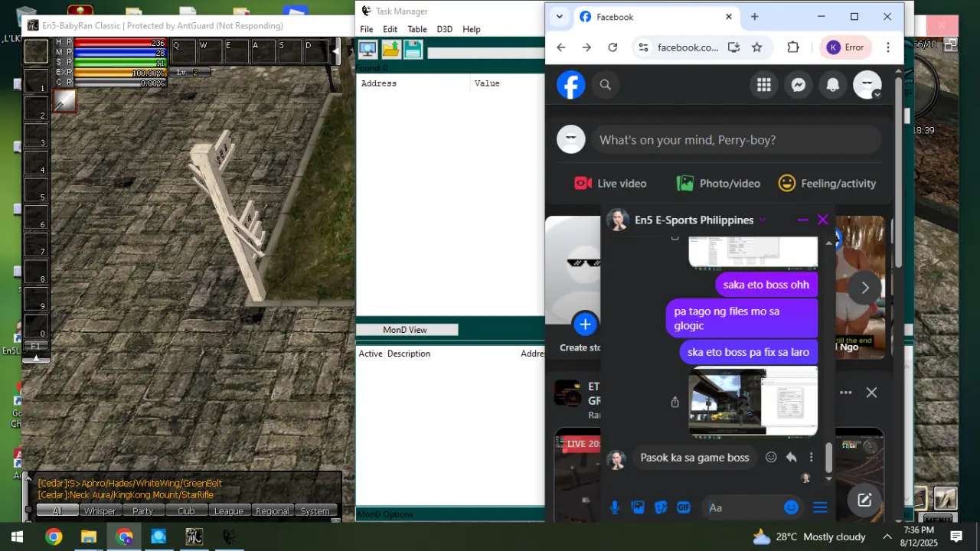
Task: Click the Photo/video button
Action: click(718, 184)
